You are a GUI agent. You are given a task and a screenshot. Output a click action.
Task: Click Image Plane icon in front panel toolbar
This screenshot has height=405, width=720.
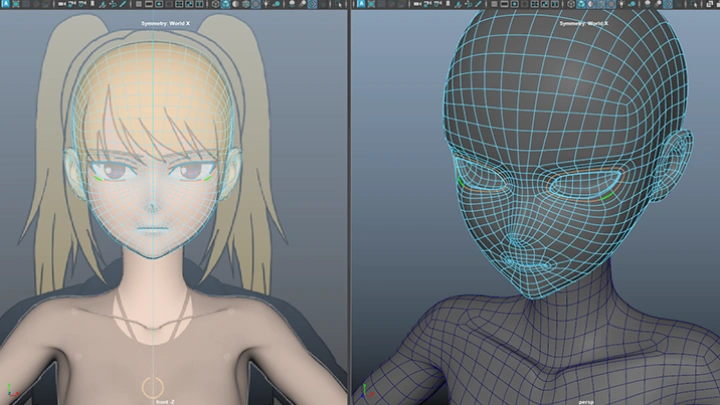(x=102, y=4)
